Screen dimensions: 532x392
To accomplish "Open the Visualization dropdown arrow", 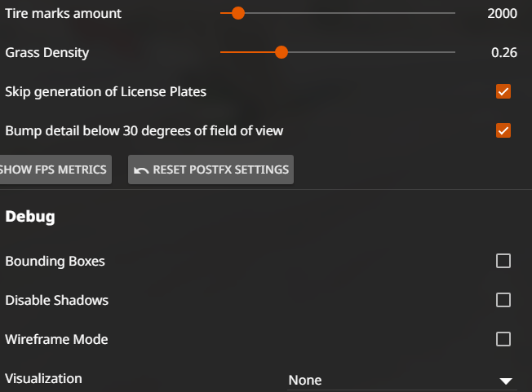I will tap(506, 381).
